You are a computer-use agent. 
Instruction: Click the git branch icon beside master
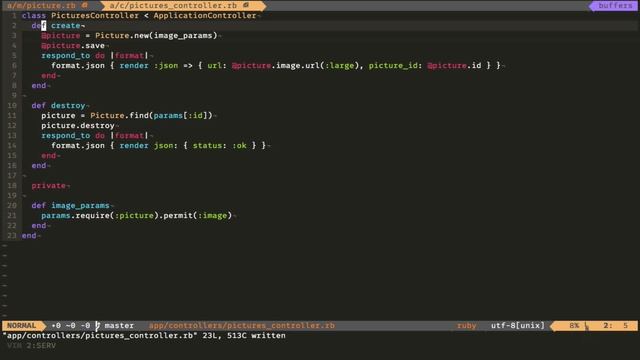(98, 326)
